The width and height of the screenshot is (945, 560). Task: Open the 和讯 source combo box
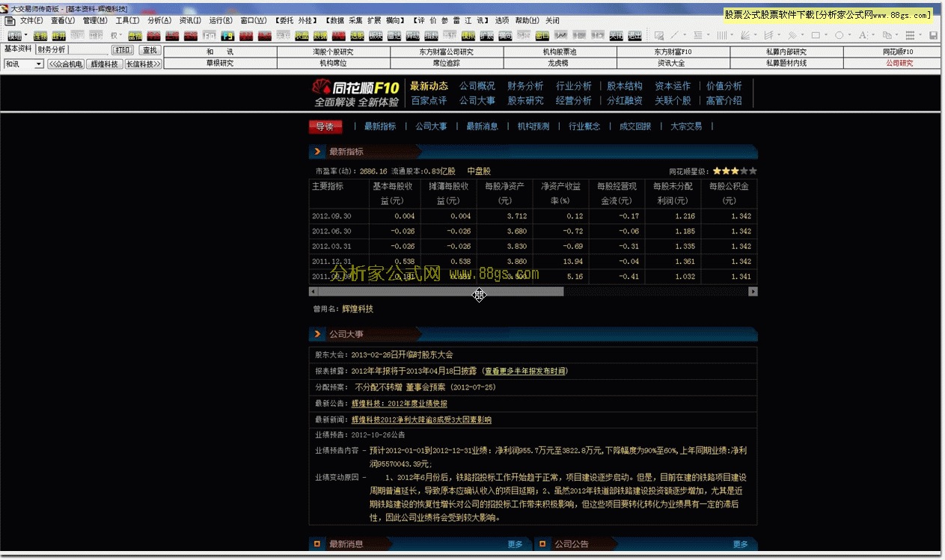tap(24, 64)
